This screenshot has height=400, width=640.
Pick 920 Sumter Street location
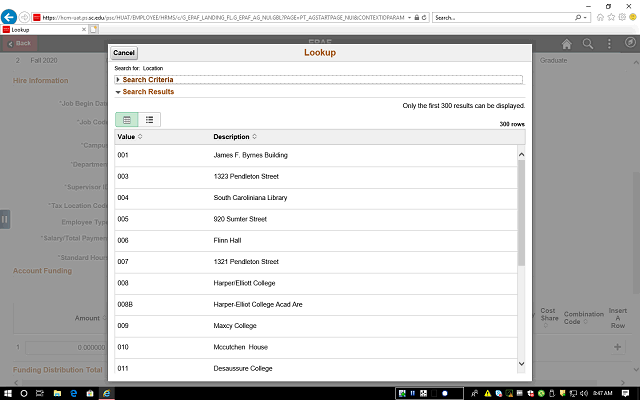pos(316,219)
